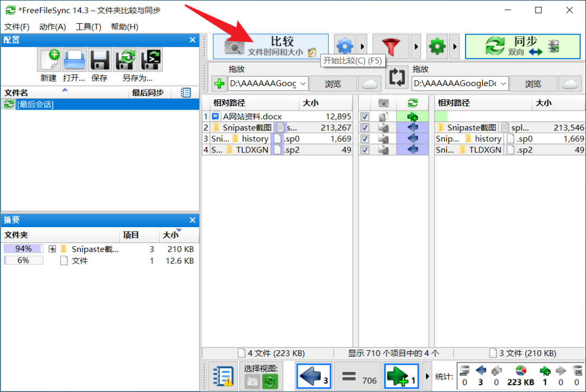Click Save as batch job icon

(x=151, y=60)
